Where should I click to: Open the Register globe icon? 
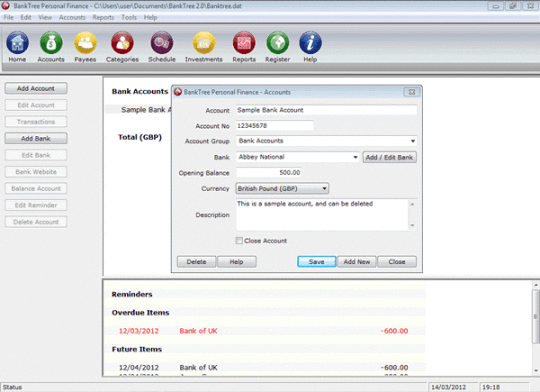click(278, 43)
